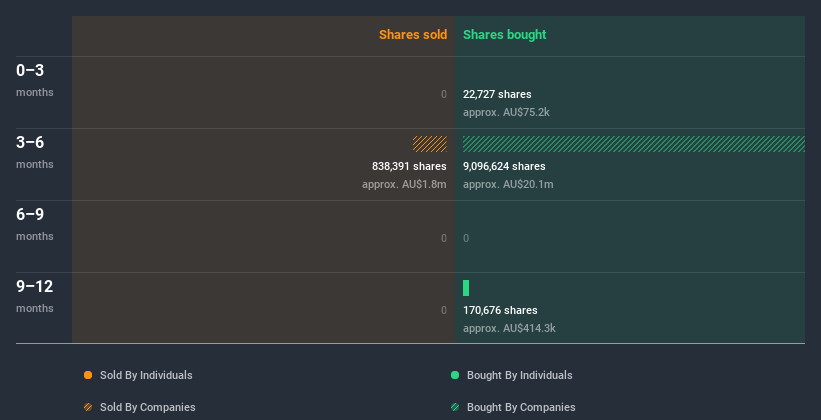The image size is (821, 420).
Task: Click the approx. AU$1.8m amount
Action: tap(404, 184)
